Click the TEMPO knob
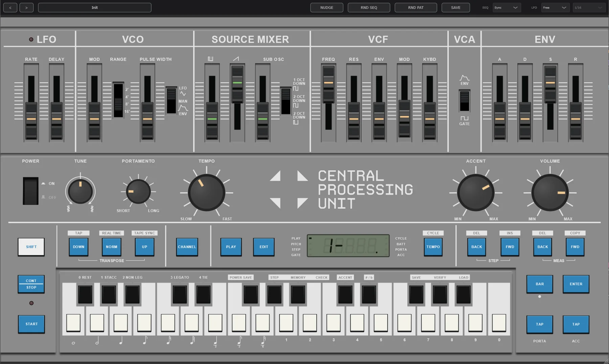The width and height of the screenshot is (609, 364). pyautogui.click(x=206, y=193)
